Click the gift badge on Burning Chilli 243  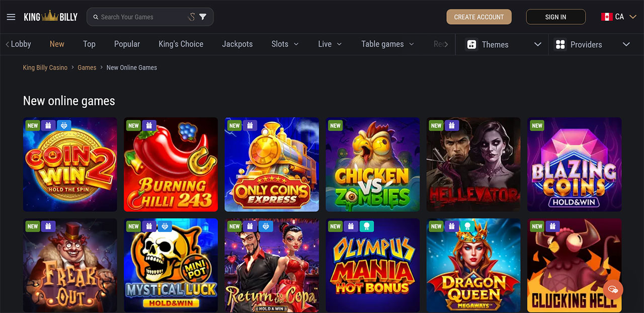click(149, 125)
